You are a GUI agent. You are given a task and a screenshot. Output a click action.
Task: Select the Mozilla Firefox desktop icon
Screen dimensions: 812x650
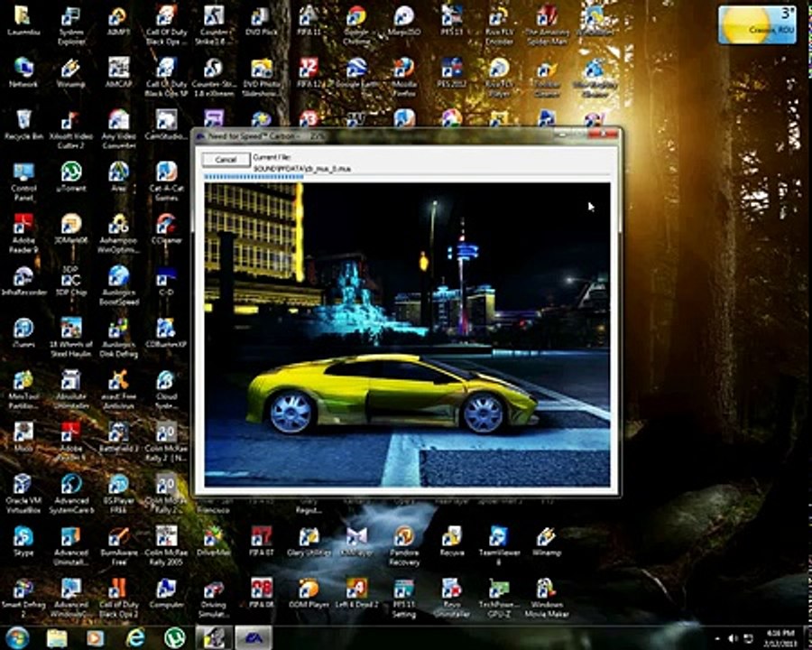pyautogui.click(x=404, y=78)
